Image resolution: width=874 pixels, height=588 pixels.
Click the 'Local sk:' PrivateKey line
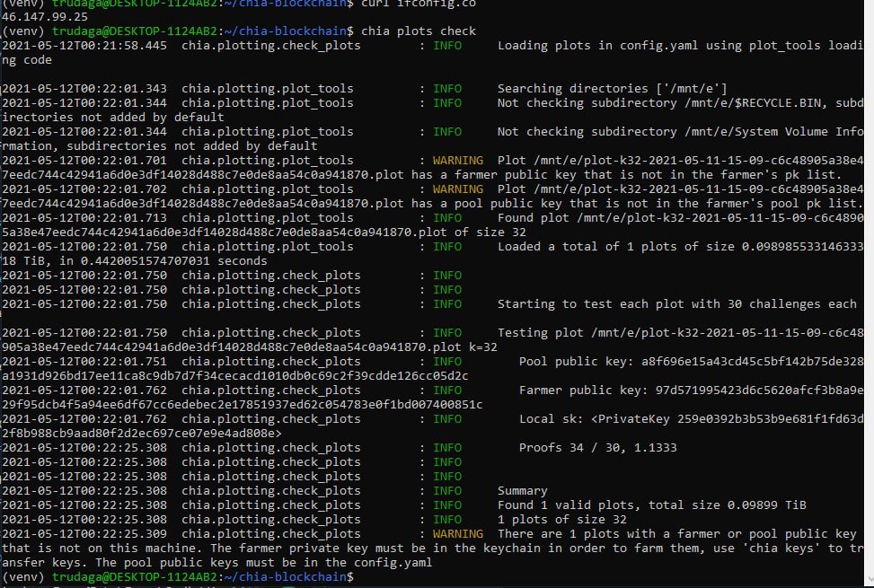(x=691, y=419)
